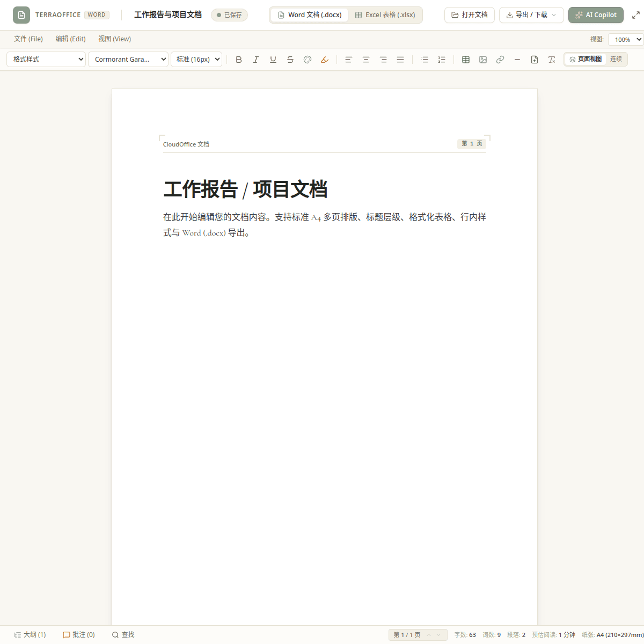Open the 100% zoom dropdown
644x644 pixels.
(626, 39)
